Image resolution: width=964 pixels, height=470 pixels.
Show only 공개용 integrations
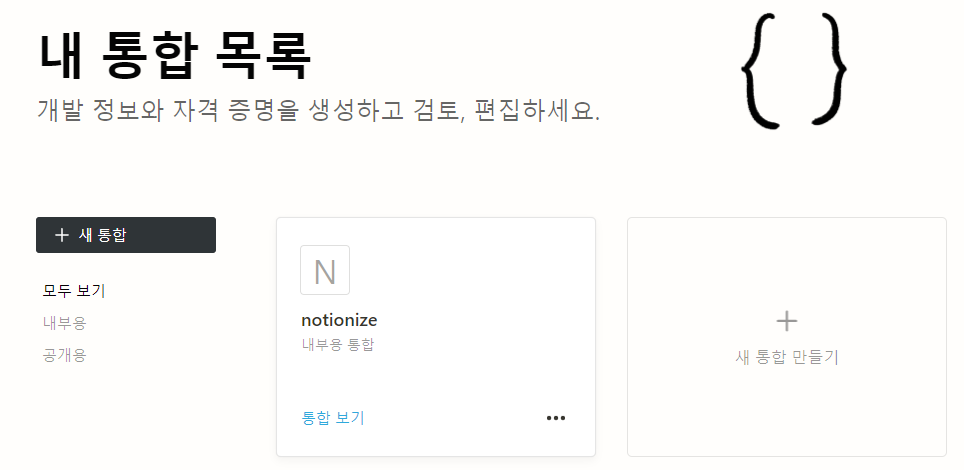tap(64, 355)
